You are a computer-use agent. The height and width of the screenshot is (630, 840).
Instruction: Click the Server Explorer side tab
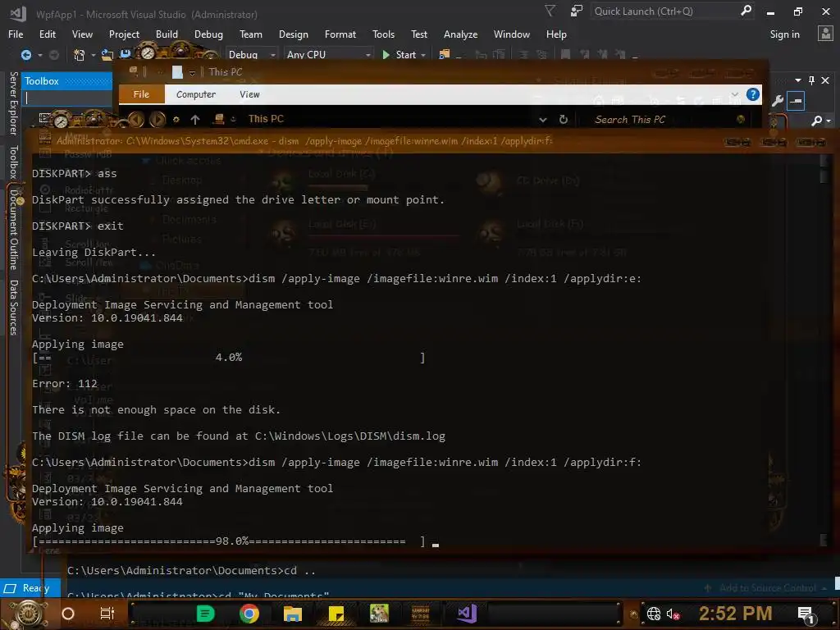13,103
